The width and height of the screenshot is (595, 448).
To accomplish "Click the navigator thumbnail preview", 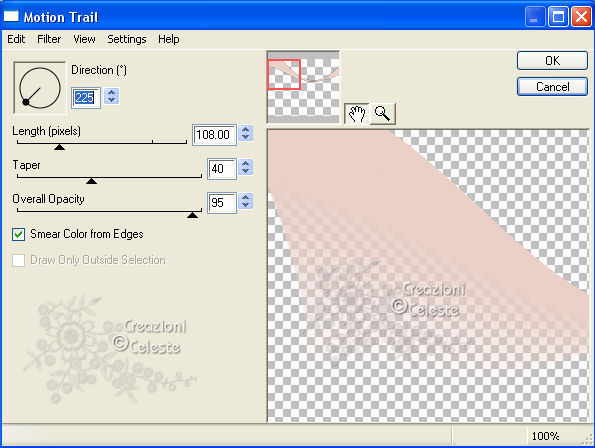I will click(x=303, y=87).
